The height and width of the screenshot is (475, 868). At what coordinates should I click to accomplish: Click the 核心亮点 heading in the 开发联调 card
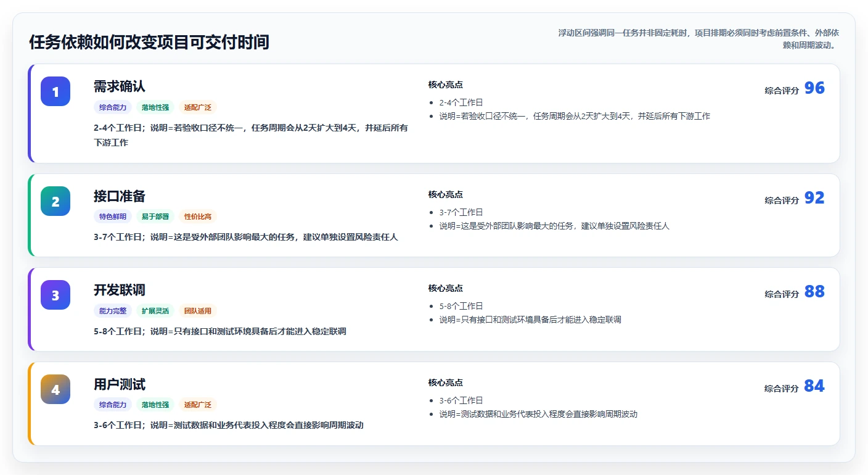tap(446, 288)
